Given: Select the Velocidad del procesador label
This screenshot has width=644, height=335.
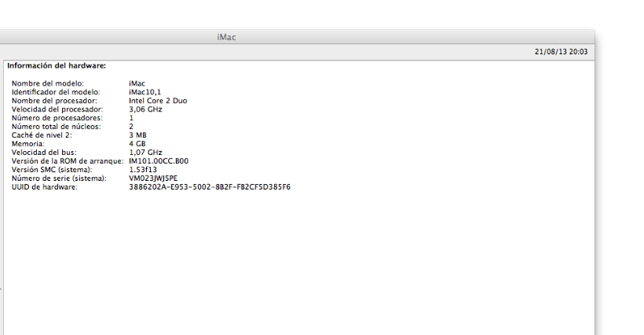Looking at the screenshot, I should [x=57, y=109].
